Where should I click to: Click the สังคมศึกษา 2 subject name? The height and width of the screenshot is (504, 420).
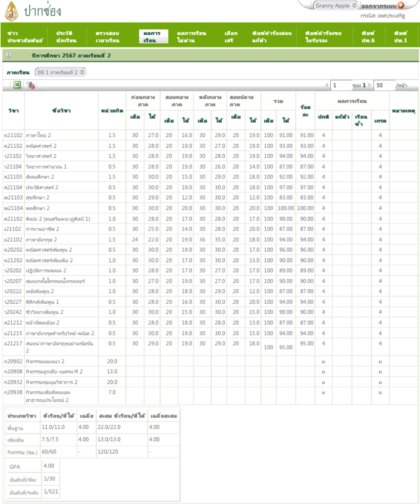click(40, 177)
